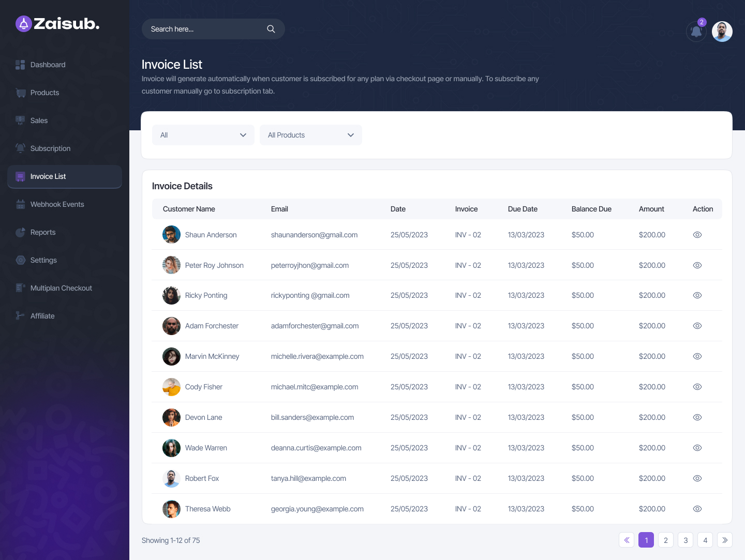View invoice details for Shaun Anderson

click(x=697, y=235)
